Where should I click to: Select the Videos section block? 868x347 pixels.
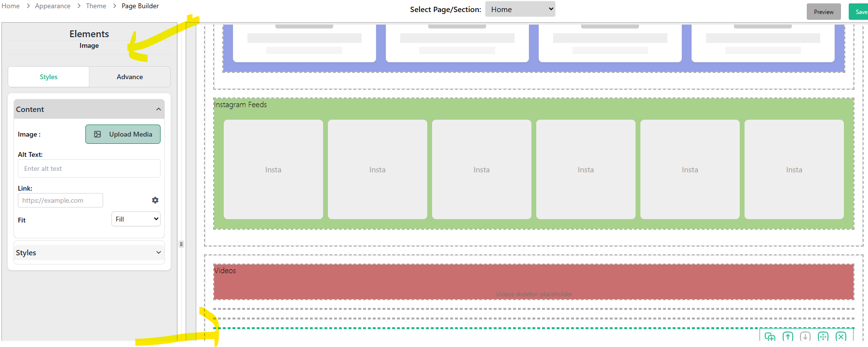(x=534, y=282)
